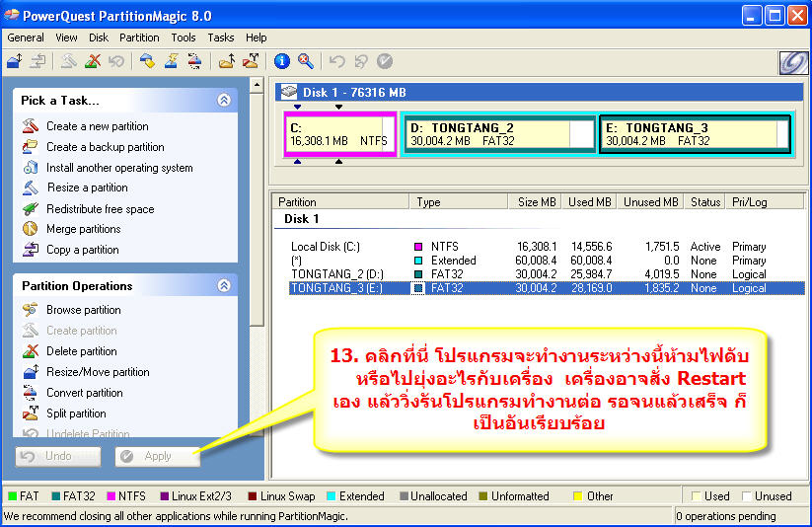
Task: Click the cyan Extended swatch in (*) row
Action: coord(418,261)
